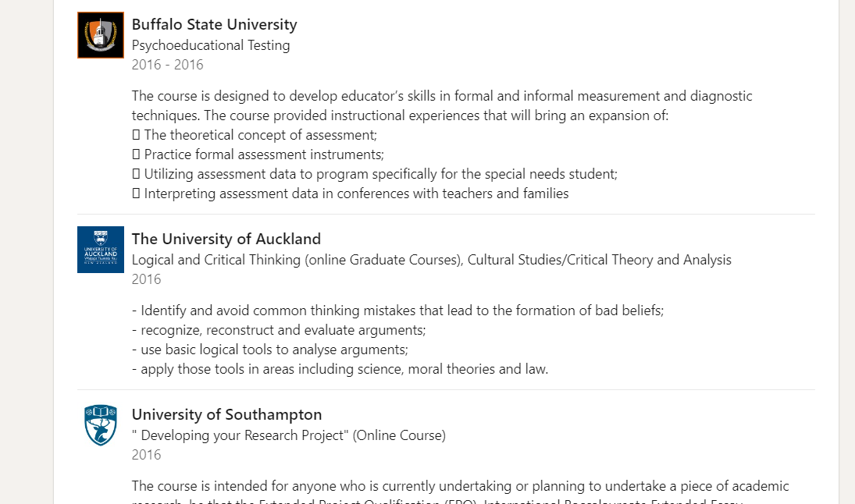
Task: Click the "Developing your Research Project" course title
Action: point(288,435)
